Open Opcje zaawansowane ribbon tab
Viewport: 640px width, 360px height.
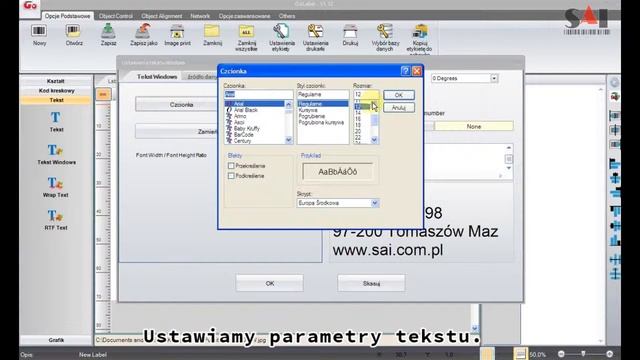[x=244, y=16]
